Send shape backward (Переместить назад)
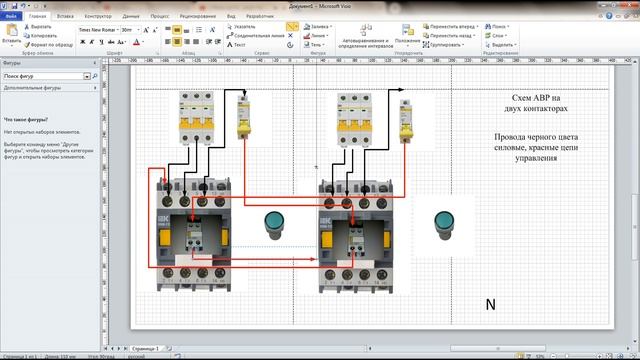Viewport: 640px width, 360px height. [x=449, y=36]
